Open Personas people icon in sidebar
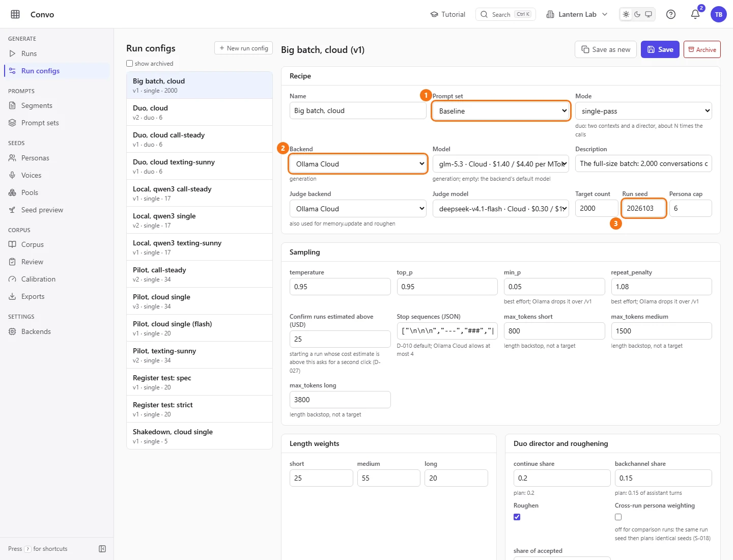 pyautogui.click(x=12, y=158)
